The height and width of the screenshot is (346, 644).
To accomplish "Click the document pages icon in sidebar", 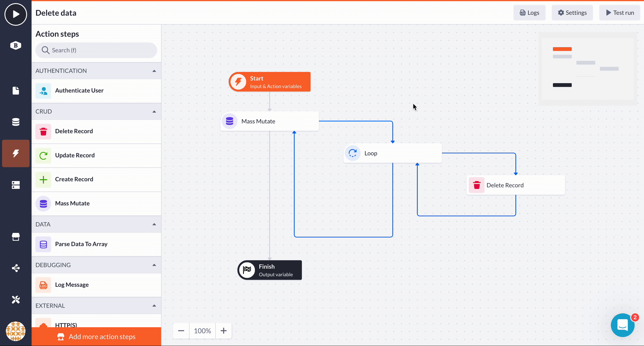I will point(15,90).
